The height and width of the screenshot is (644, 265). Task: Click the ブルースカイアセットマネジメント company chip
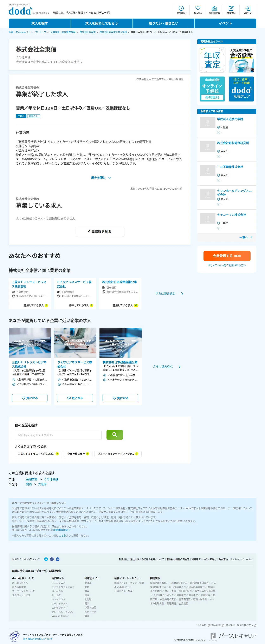pyautogui.click(x=118, y=454)
